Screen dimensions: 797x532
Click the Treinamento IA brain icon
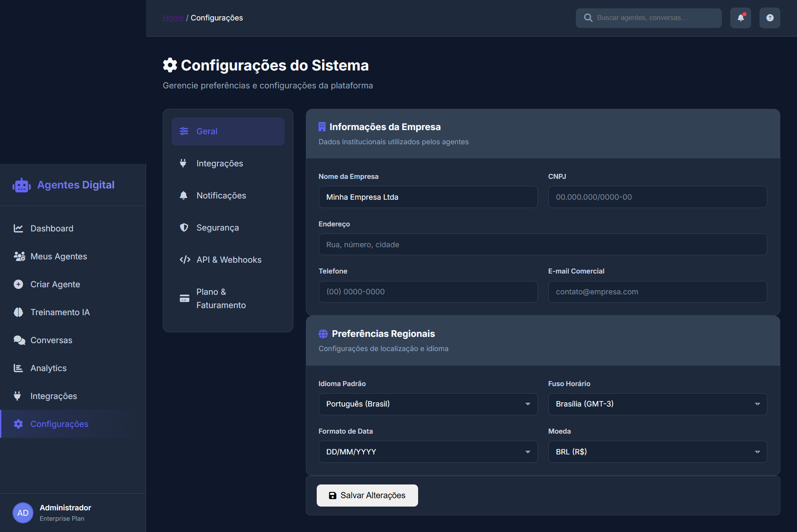pyautogui.click(x=18, y=312)
